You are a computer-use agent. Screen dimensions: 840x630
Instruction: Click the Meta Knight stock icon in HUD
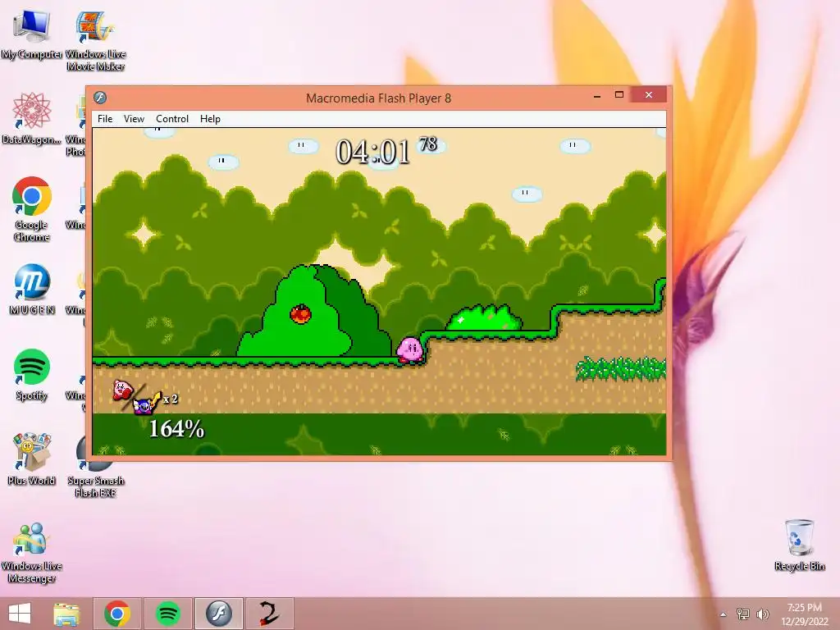coord(146,404)
